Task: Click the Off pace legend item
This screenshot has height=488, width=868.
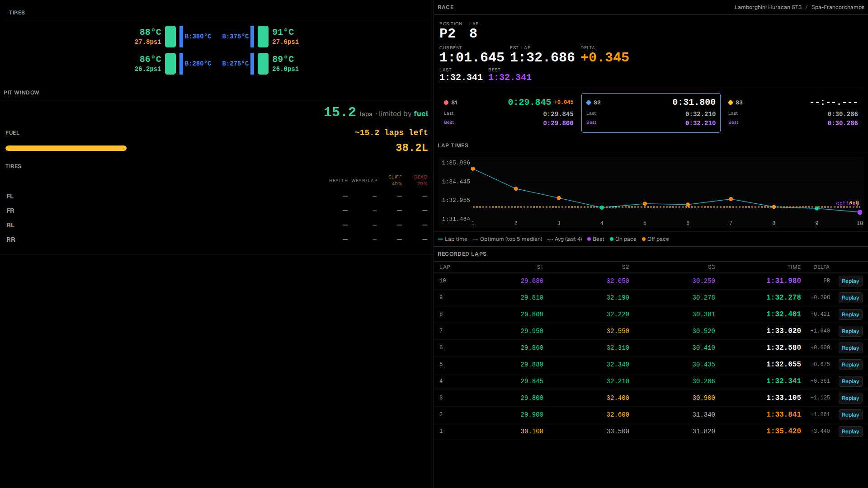Action: (655, 239)
